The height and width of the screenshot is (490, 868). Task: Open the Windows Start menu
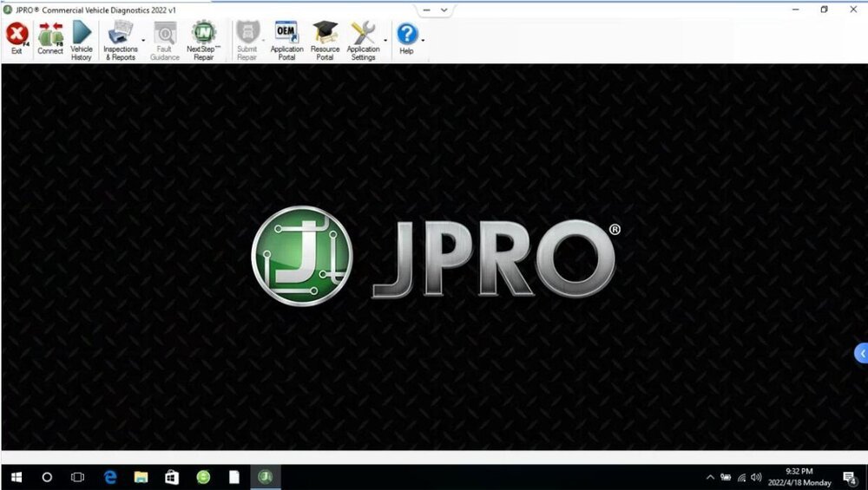point(16,477)
